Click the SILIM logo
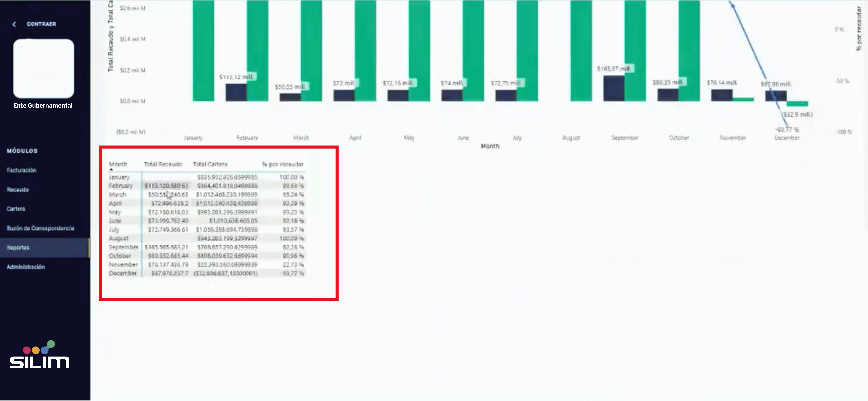Image resolution: width=868 pixels, height=401 pixels. tap(39, 355)
